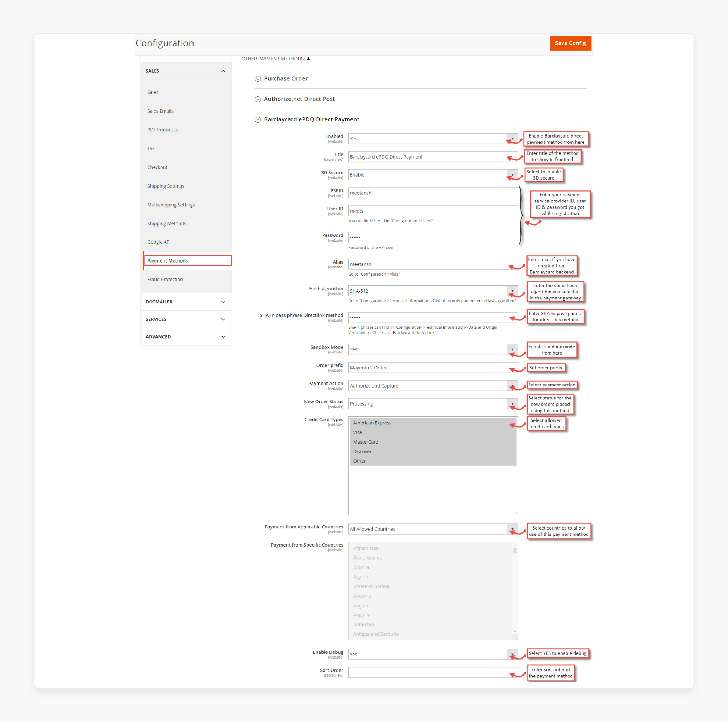Open the Hash algorithm dropdown
The width and height of the screenshot is (728, 722).
(x=433, y=291)
